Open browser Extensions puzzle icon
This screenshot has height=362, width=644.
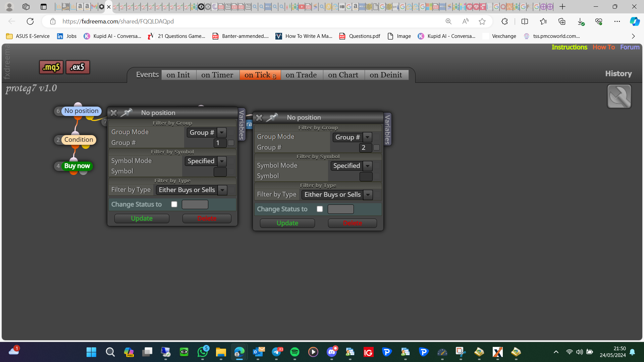(x=504, y=21)
